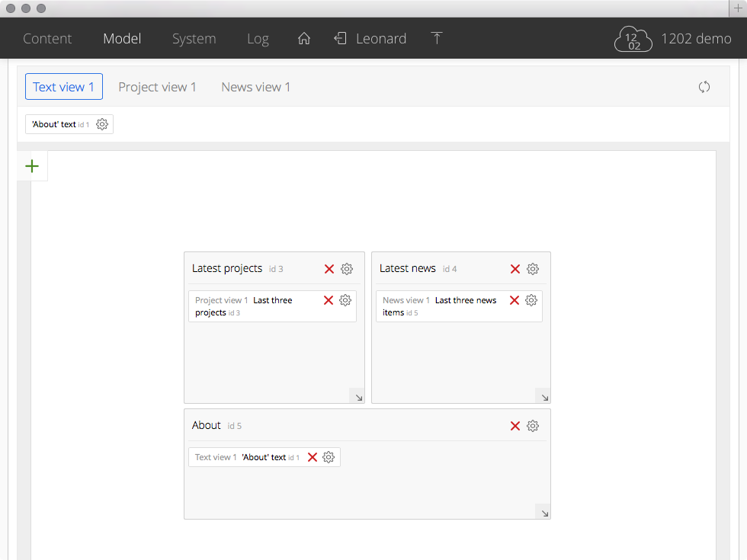747x560 pixels.
Task: Open the Log menu item
Action: [x=258, y=39]
